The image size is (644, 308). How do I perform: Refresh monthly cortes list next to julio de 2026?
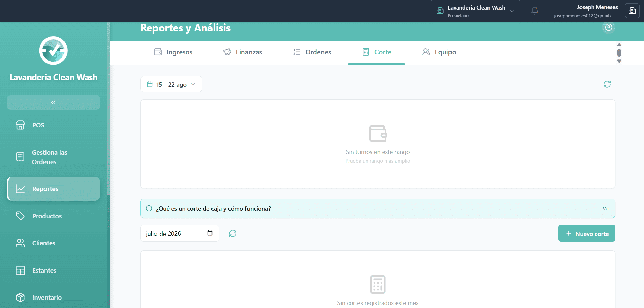tap(233, 233)
